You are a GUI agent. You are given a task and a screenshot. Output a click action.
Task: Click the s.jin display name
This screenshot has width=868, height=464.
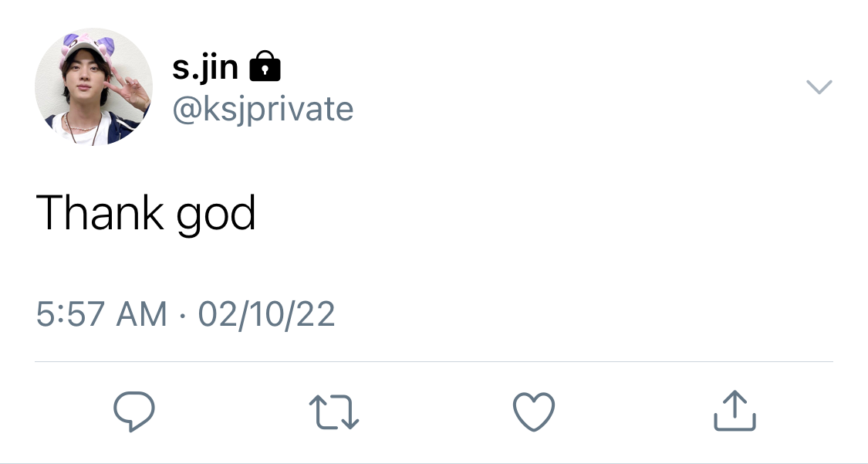click(x=204, y=67)
